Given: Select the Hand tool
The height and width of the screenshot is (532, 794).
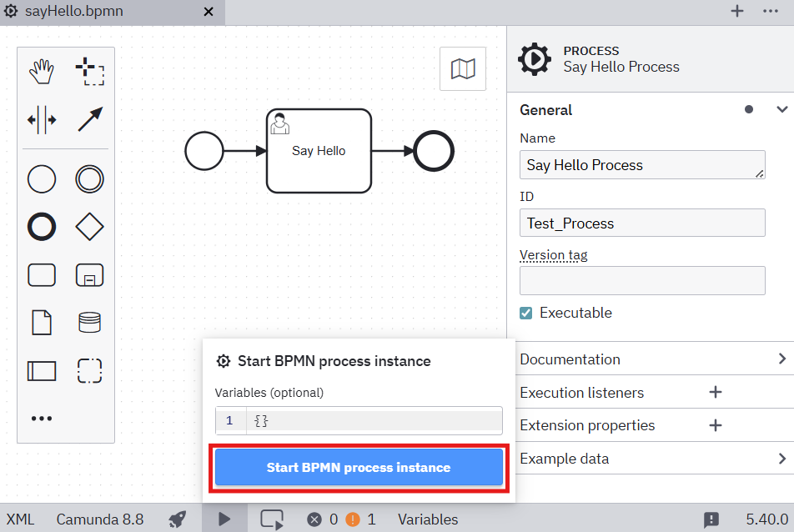Looking at the screenshot, I should [x=42, y=73].
